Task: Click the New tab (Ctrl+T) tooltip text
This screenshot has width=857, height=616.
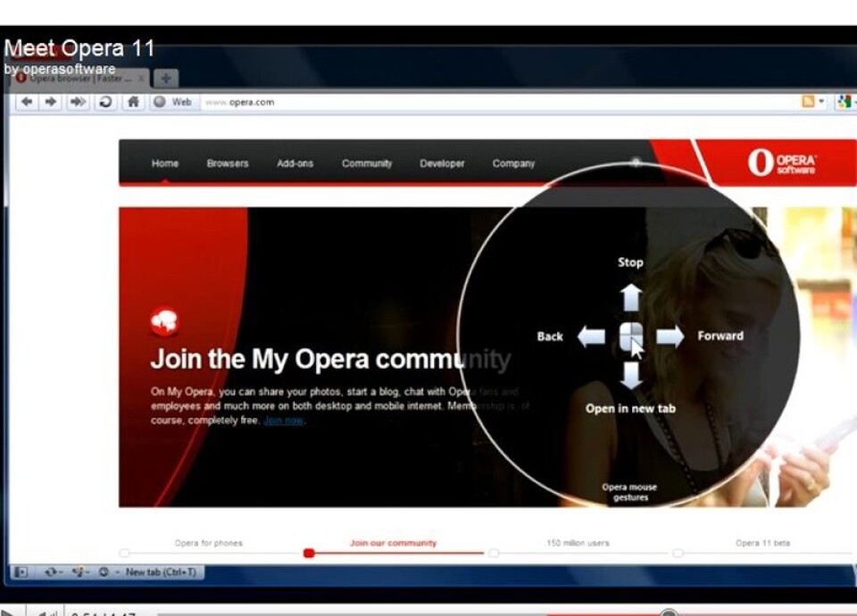Action: click(161, 572)
